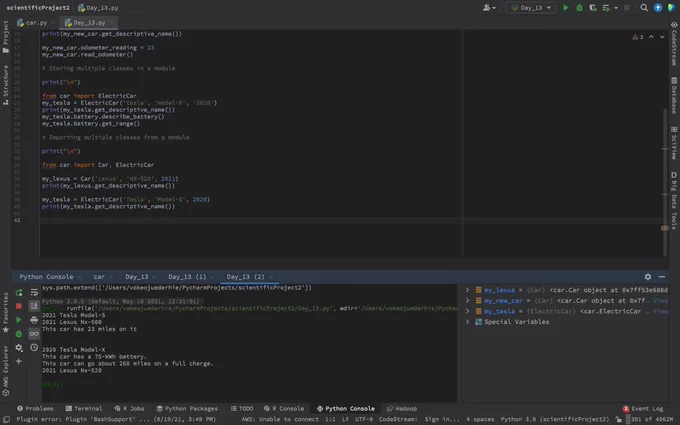Stop the console with the red square
This screenshot has height=425, width=680.
(19, 306)
